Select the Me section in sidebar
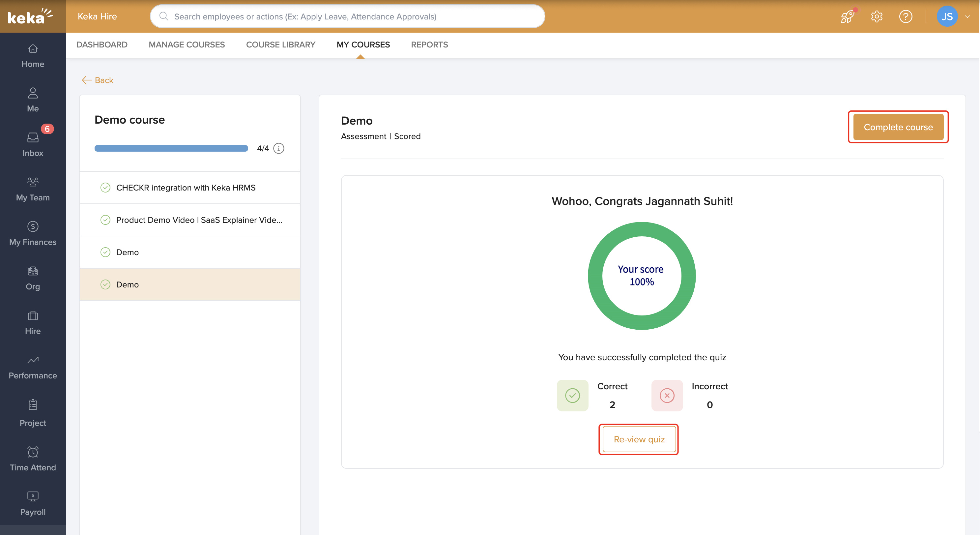980x535 pixels. (x=32, y=100)
